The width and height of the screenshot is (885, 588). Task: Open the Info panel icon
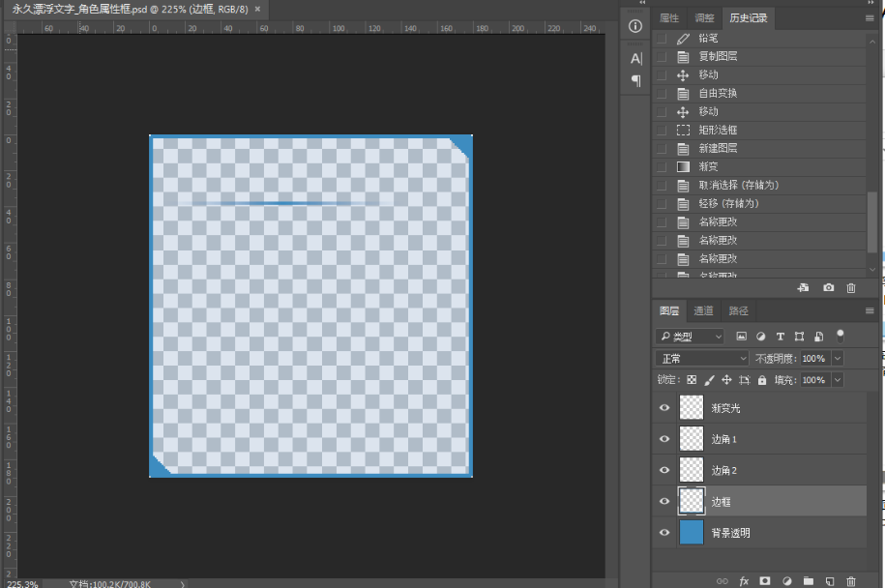635,27
